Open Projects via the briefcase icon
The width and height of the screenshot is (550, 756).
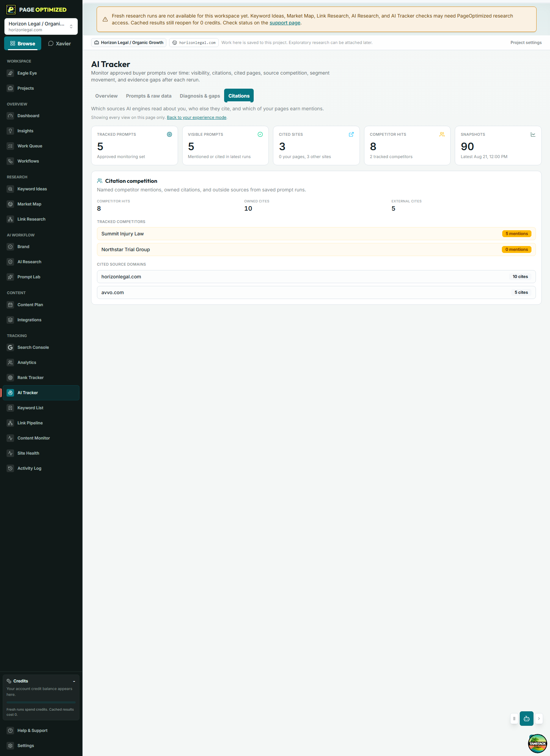click(x=10, y=88)
